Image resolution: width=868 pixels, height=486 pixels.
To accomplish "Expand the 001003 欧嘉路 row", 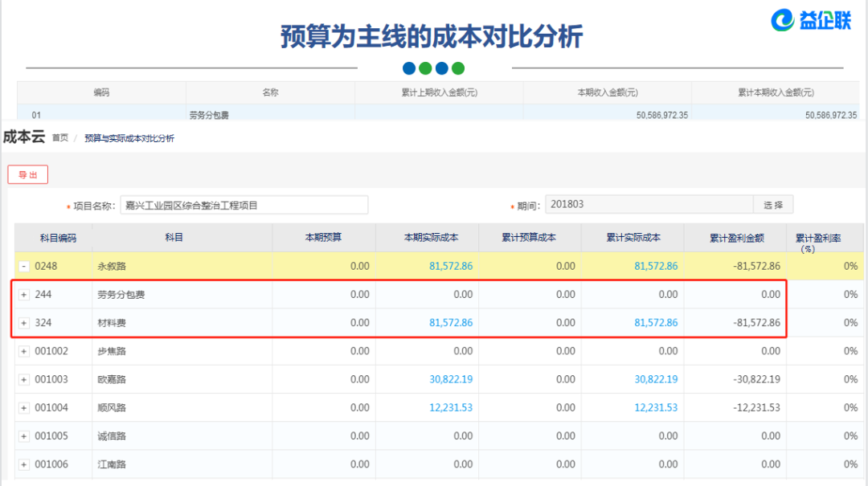I will pos(24,379).
